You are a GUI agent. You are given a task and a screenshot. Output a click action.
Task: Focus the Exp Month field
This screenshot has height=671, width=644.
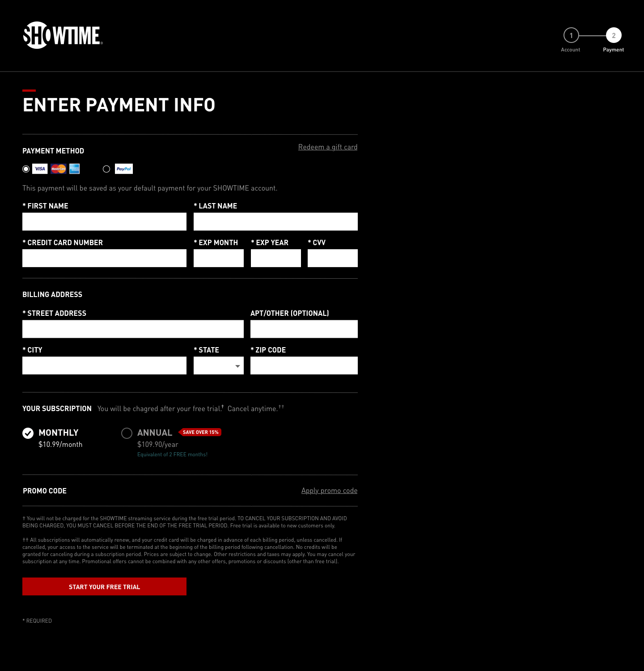point(219,258)
